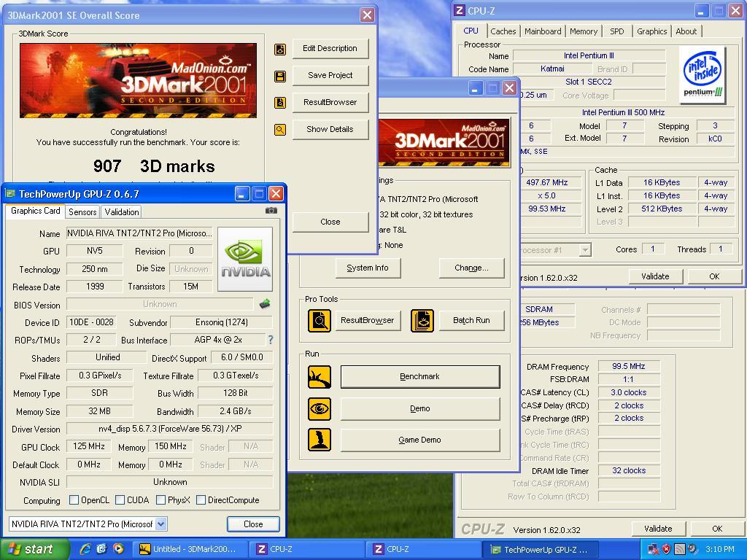Open Windows Media Player from quick launch
The height and width of the screenshot is (560, 747).
coord(118,549)
